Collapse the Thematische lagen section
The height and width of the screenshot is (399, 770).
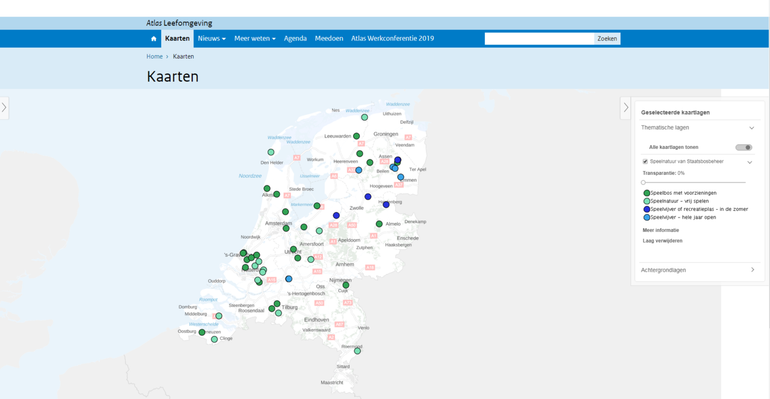pyautogui.click(x=751, y=128)
